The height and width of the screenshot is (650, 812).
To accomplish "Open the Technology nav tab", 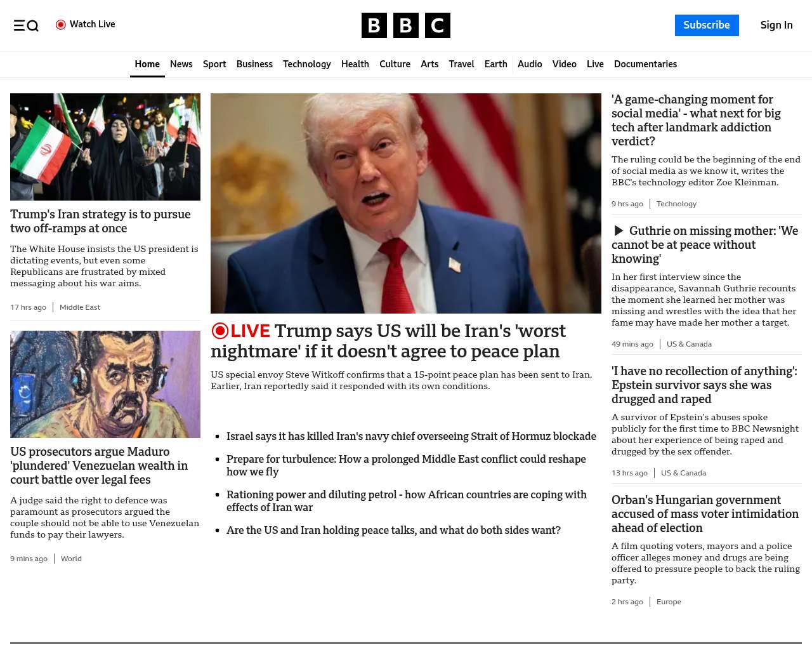I will (x=306, y=64).
